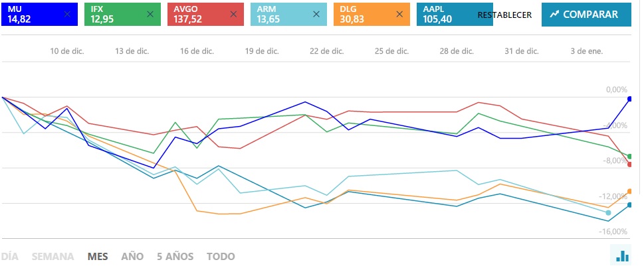The height and width of the screenshot is (274, 644).
Task: Switch to the MES time range
Action: pos(98,257)
